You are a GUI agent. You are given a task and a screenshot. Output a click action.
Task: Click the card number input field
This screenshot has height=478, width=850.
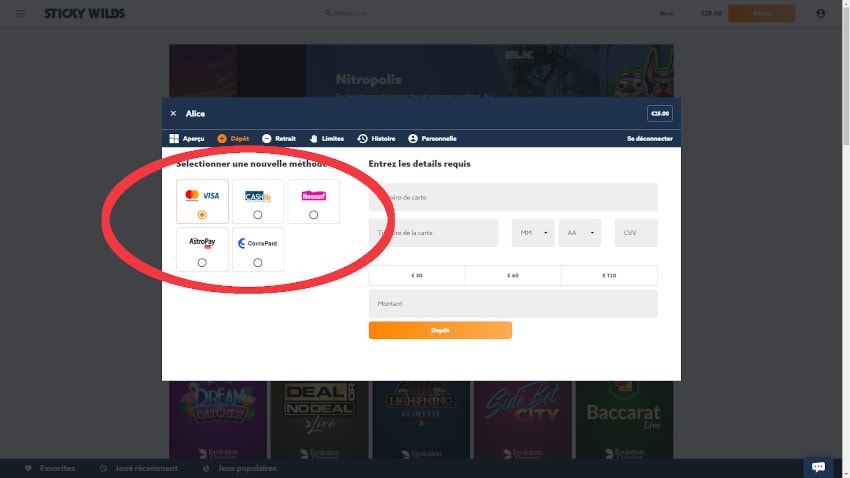(513, 197)
